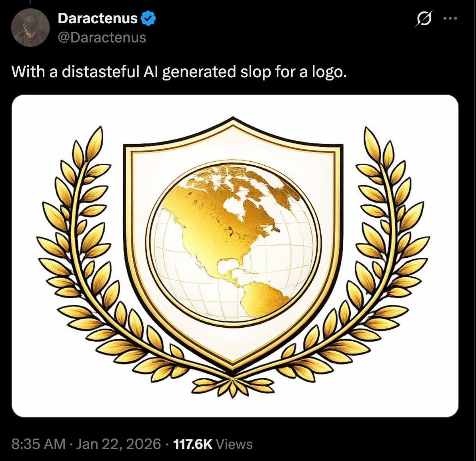
Task: Visit the @Daractenus handle link
Action: click(x=102, y=38)
